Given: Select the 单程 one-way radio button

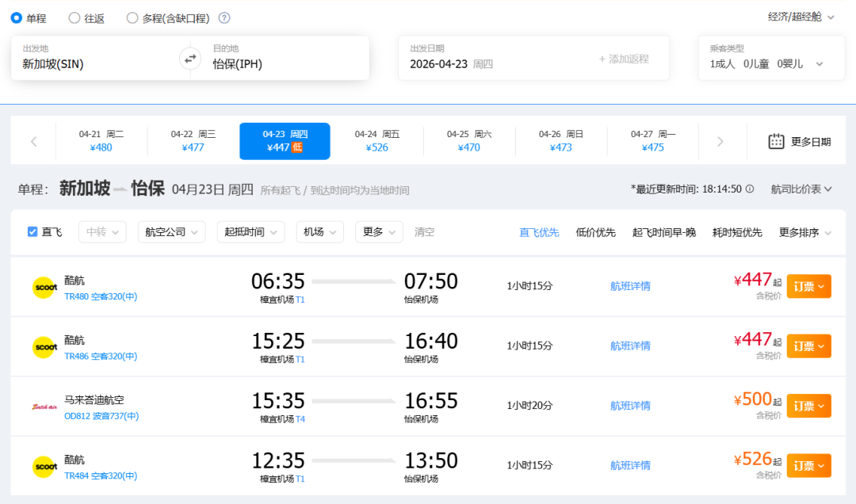Looking at the screenshot, I should coord(17,17).
